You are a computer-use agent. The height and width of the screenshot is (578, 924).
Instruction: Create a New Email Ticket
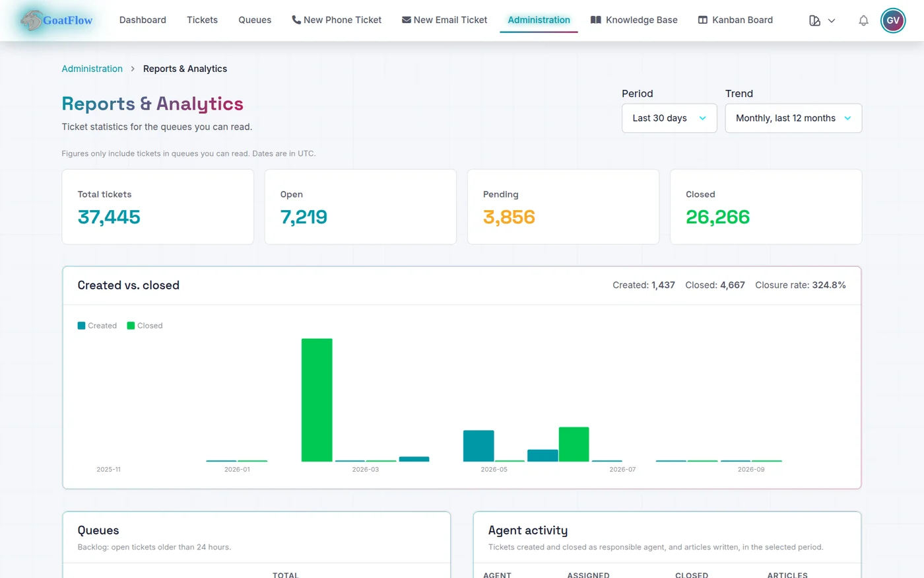point(445,20)
